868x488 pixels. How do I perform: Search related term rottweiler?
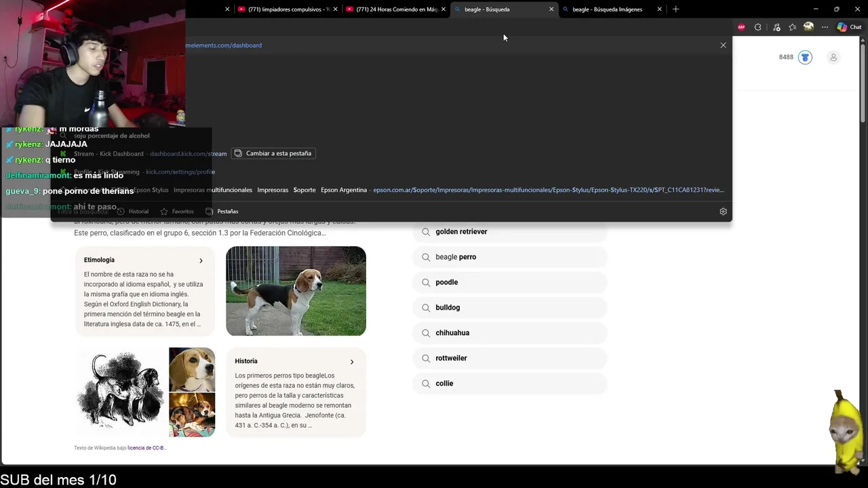pos(510,358)
